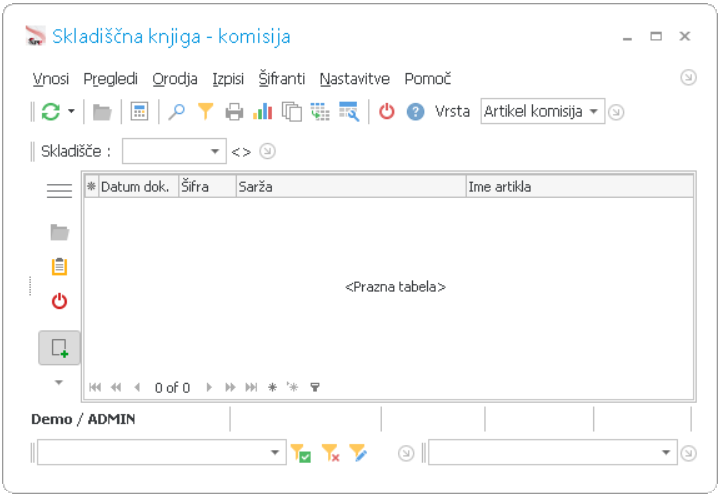Open the Skladišče dropdown
Screen dimensions: 721x497
[x=174, y=151]
